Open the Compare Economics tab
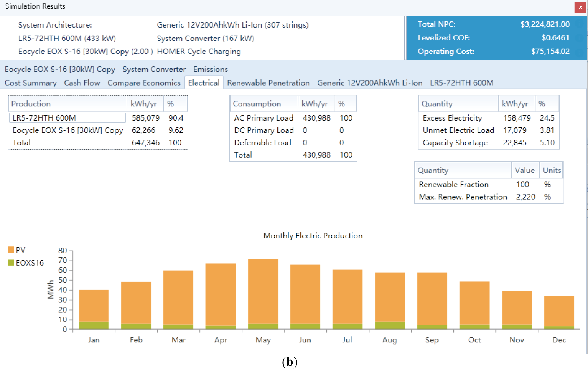 coord(144,83)
